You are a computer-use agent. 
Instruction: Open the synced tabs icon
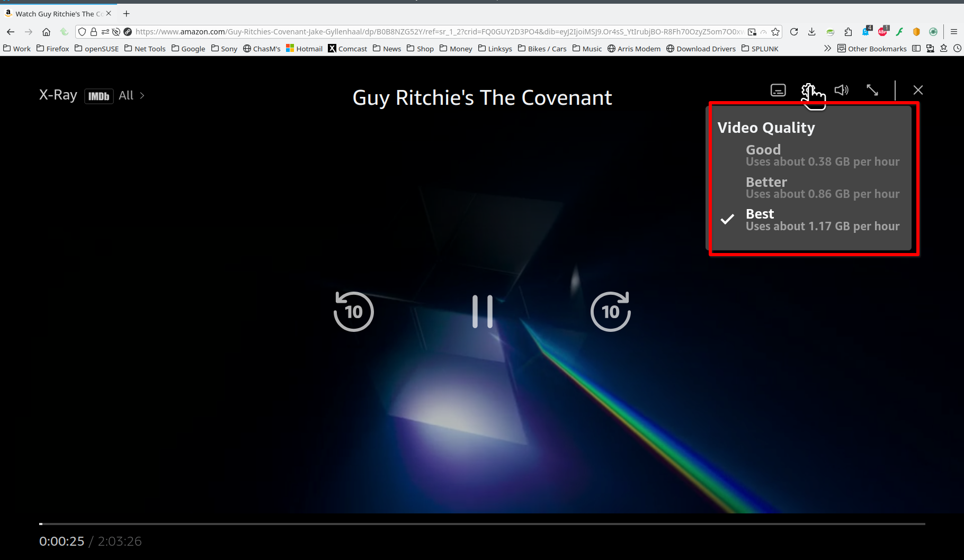click(x=930, y=49)
